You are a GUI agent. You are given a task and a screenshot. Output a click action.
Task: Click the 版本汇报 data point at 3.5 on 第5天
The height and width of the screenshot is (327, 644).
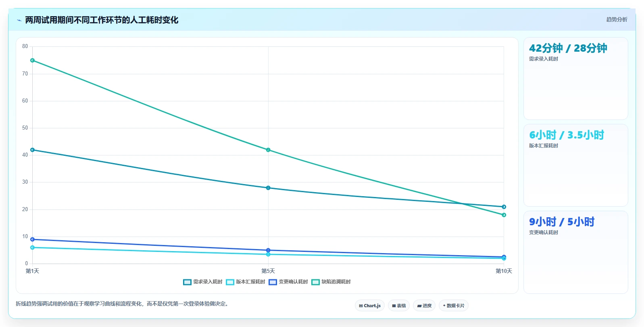(x=268, y=254)
